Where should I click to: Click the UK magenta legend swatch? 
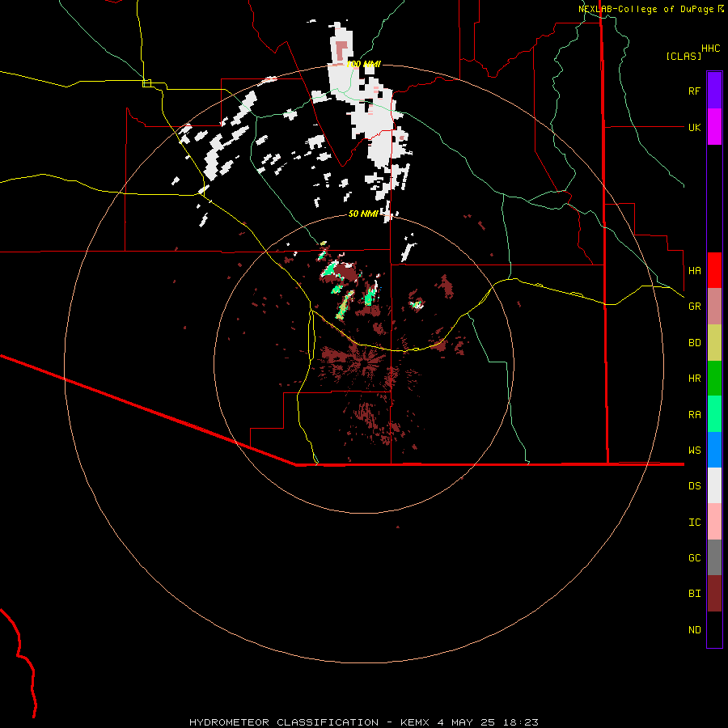(x=714, y=127)
